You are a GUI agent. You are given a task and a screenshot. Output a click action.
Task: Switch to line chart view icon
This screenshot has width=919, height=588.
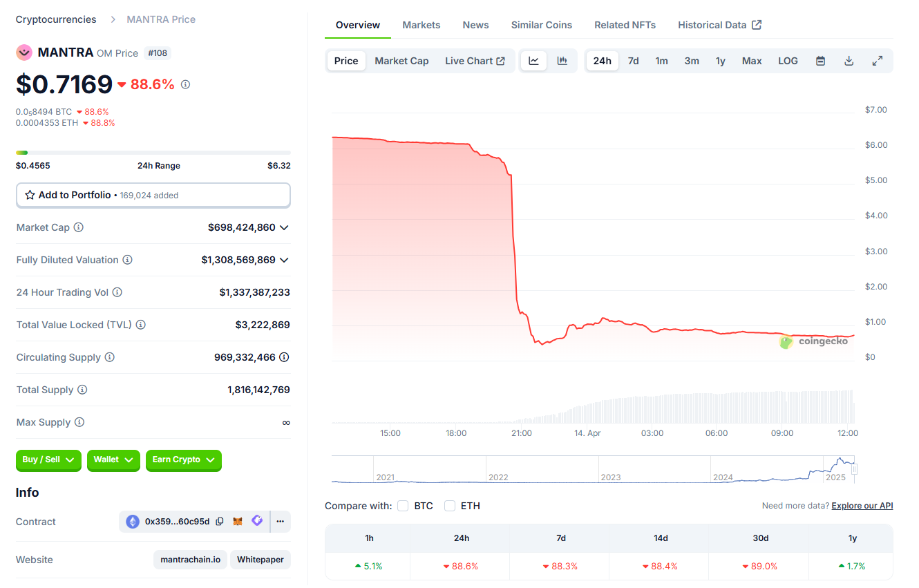point(534,61)
